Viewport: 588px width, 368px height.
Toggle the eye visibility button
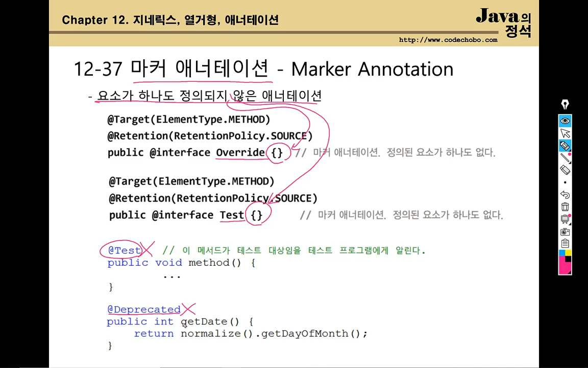click(x=565, y=121)
